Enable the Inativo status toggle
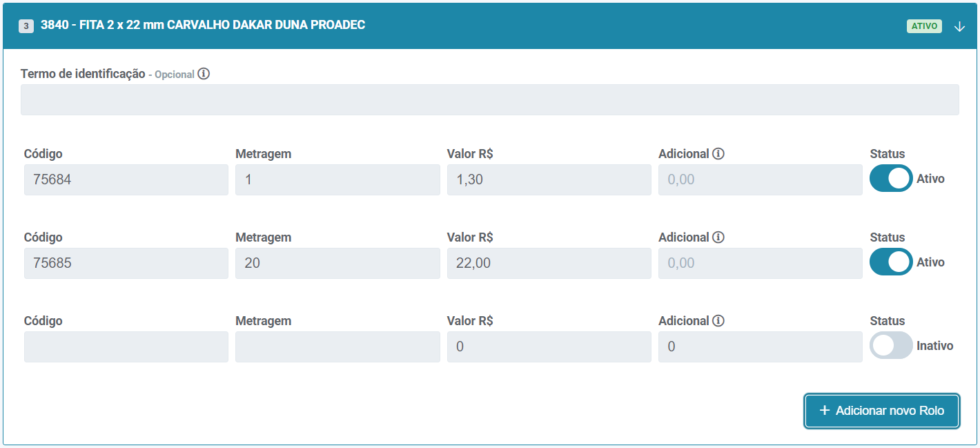The image size is (980, 448). pyautogui.click(x=890, y=345)
